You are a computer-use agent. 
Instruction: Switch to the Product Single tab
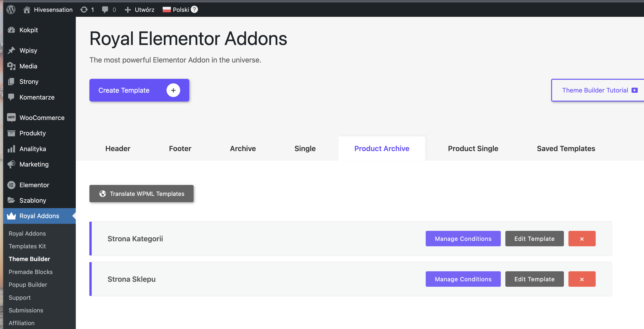pos(473,149)
